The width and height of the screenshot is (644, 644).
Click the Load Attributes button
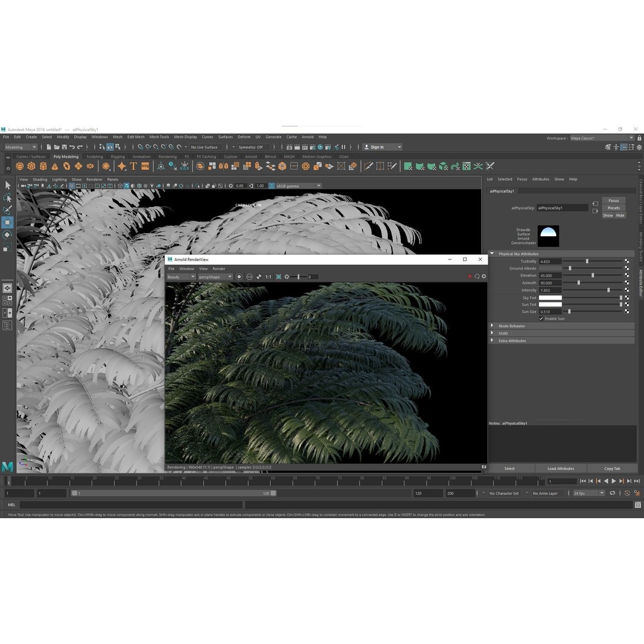[x=561, y=469]
